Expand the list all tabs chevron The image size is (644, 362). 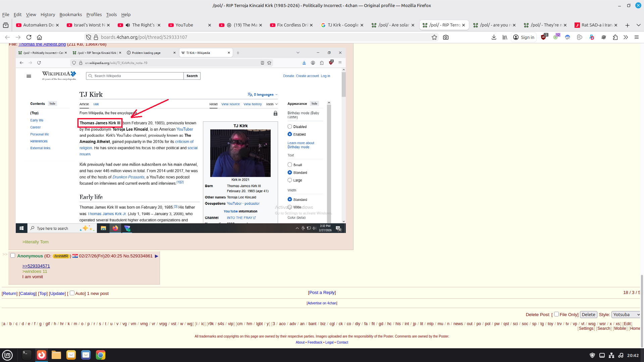tap(638, 25)
